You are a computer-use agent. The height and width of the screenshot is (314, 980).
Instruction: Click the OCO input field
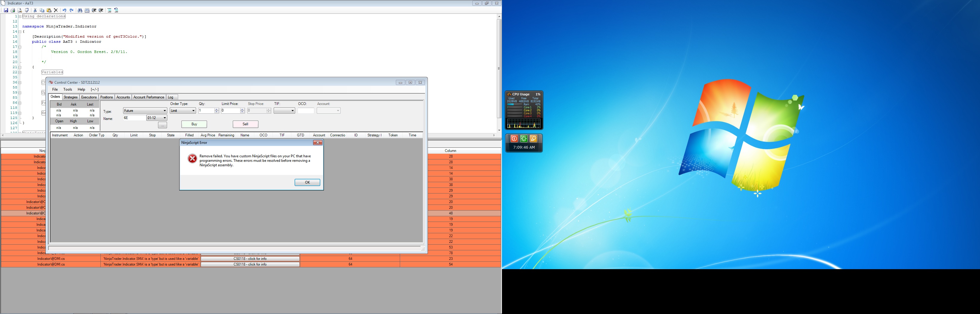306,111
